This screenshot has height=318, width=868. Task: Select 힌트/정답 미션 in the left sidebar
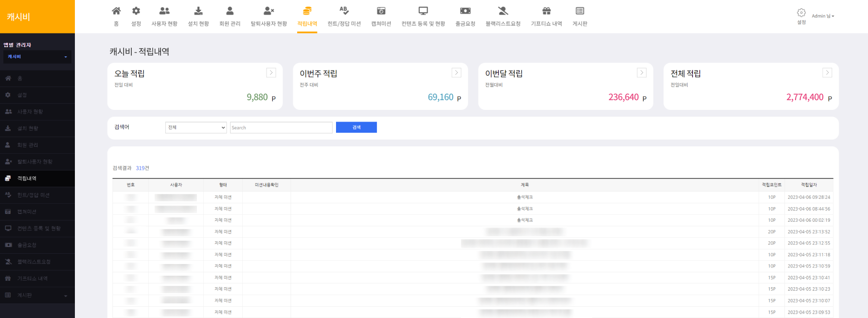point(37,195)
